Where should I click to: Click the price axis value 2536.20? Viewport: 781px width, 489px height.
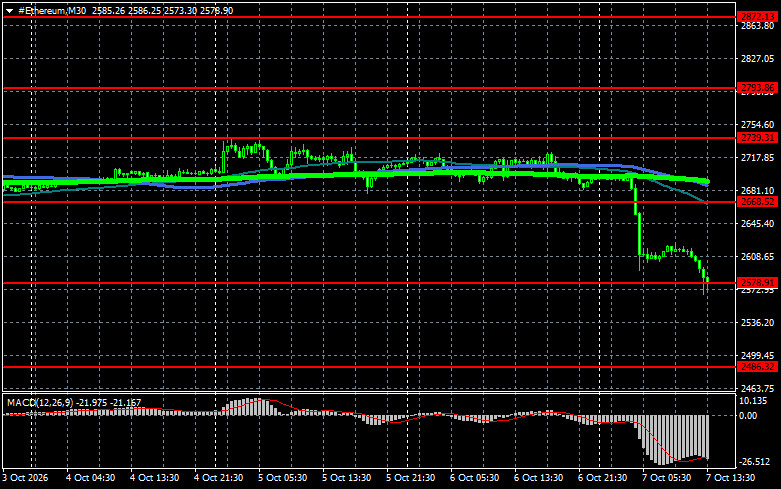point(758,323)
